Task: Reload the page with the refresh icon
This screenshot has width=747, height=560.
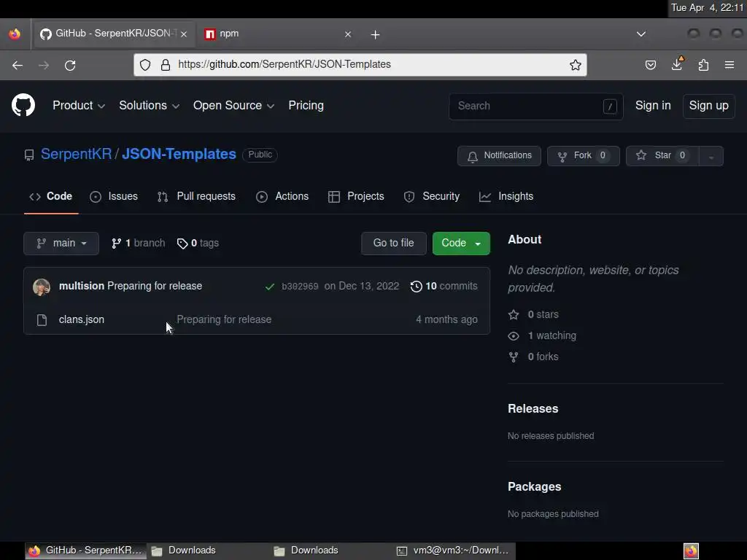Action: click(x=70, y=65)
